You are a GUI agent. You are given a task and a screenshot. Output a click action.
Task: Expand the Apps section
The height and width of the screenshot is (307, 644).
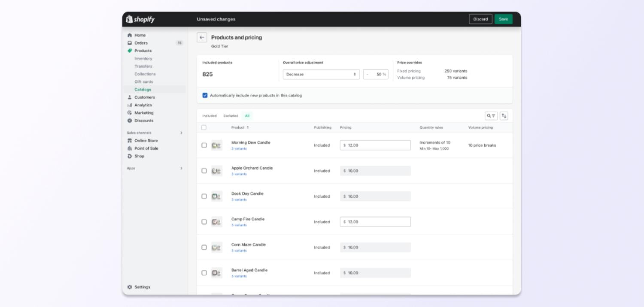coord(181,168)
